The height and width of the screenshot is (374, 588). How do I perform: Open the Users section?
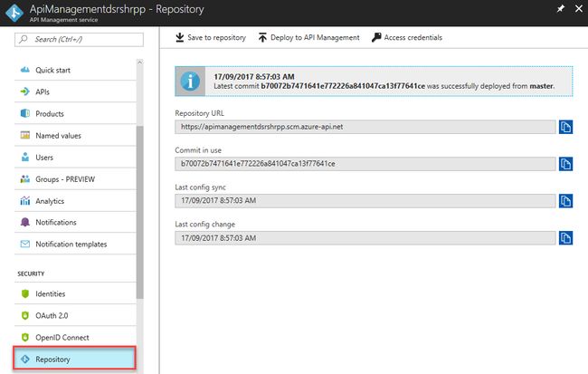pos(75,157)
